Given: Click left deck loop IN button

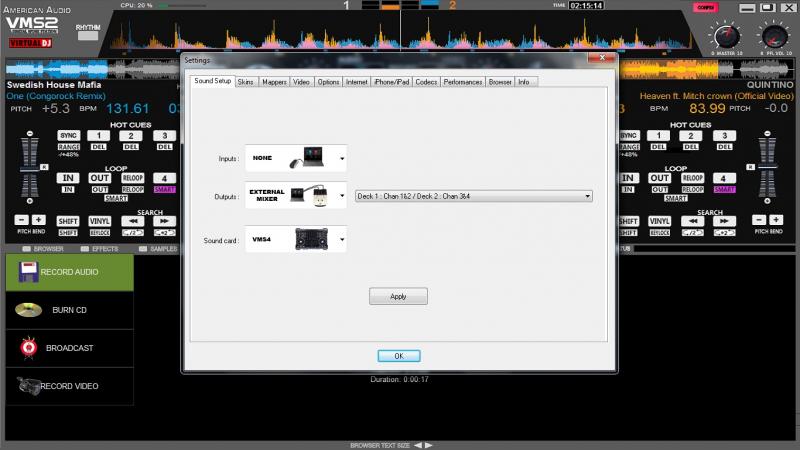Looking at the screenshot, I should [x=68, y=178].
